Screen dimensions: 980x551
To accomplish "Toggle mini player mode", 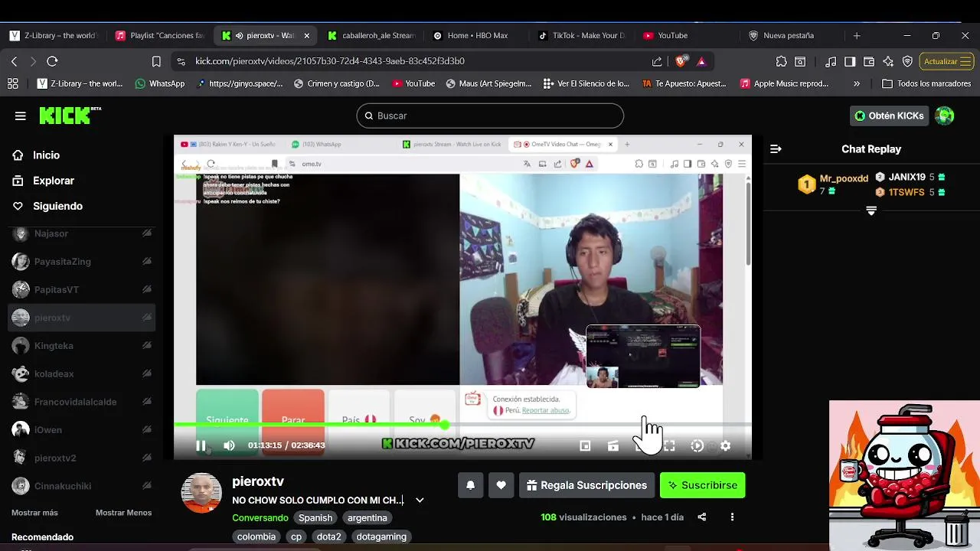I will pos(585,445).
